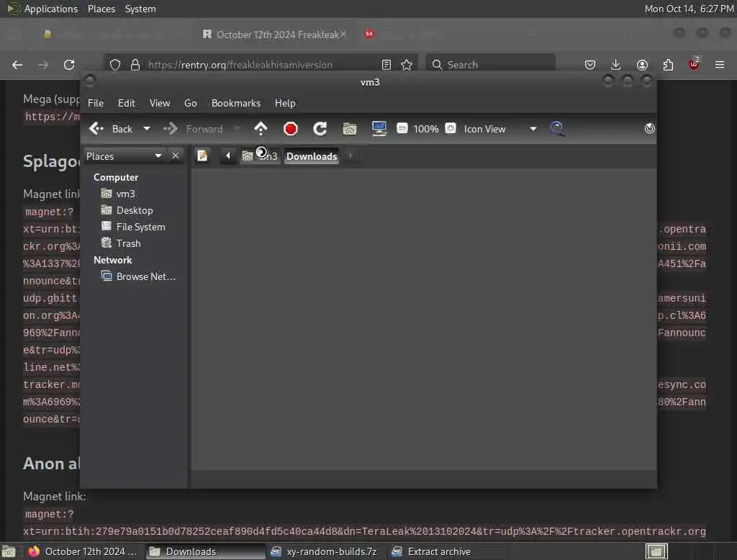The height and width of the screenshot is (560, 737).
Task: Open the Applications menu in top panel
Action: (x=42, y=9)
